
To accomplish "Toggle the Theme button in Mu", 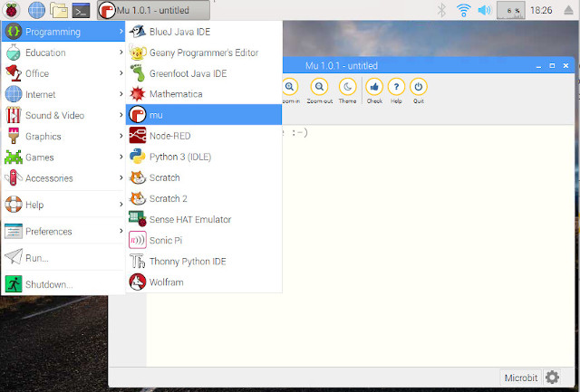I will pyautogui.click(x=348, y=91).
